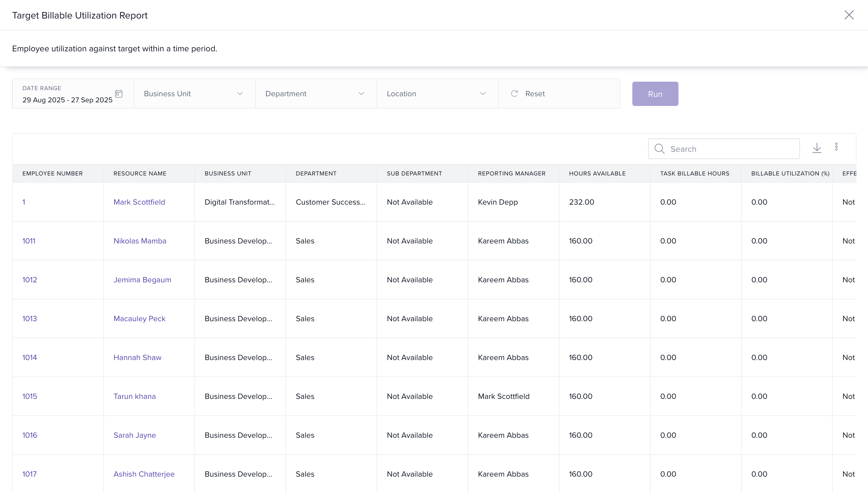Click the Reset refresh icon
Viewport: 868px width, 493px height.
pyautogui.click(x=514, y=93)
